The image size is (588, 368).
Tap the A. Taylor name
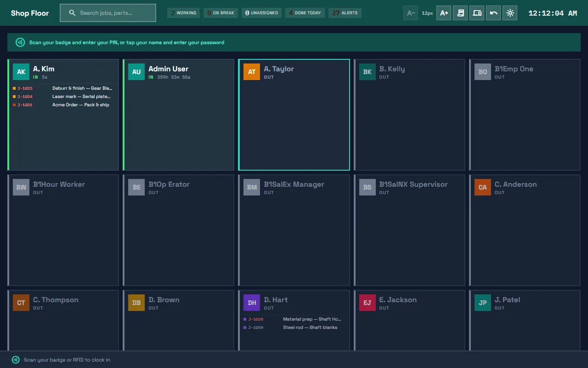click(x=279, y=69)
